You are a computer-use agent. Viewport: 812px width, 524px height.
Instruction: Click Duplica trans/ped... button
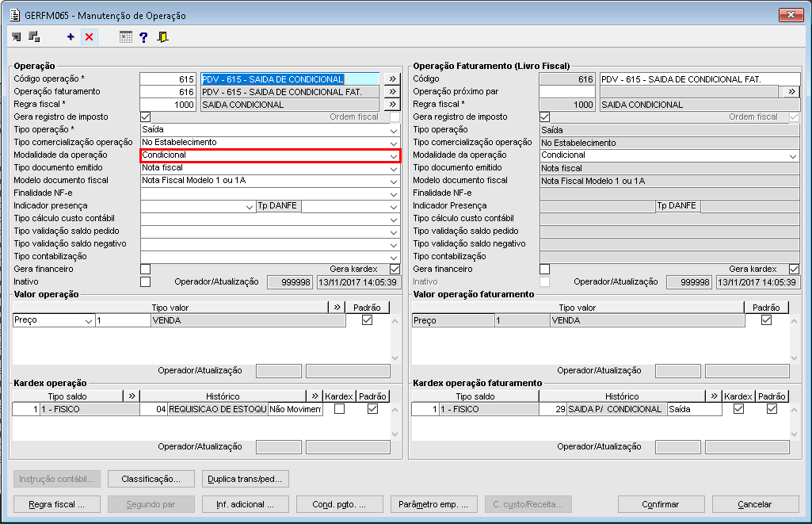(246, 479)
